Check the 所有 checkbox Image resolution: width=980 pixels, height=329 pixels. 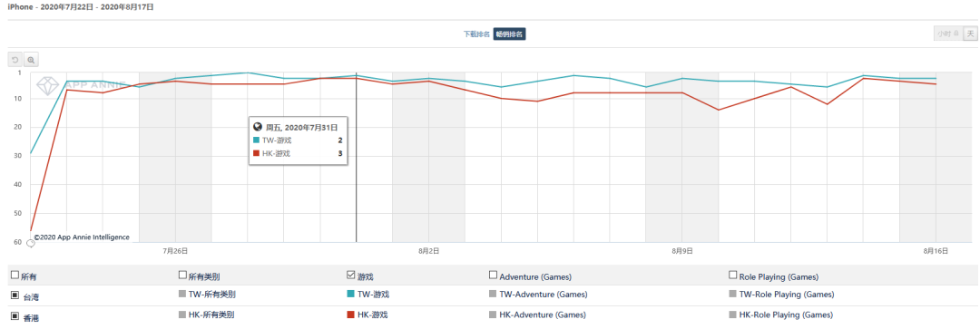point(15,275)
